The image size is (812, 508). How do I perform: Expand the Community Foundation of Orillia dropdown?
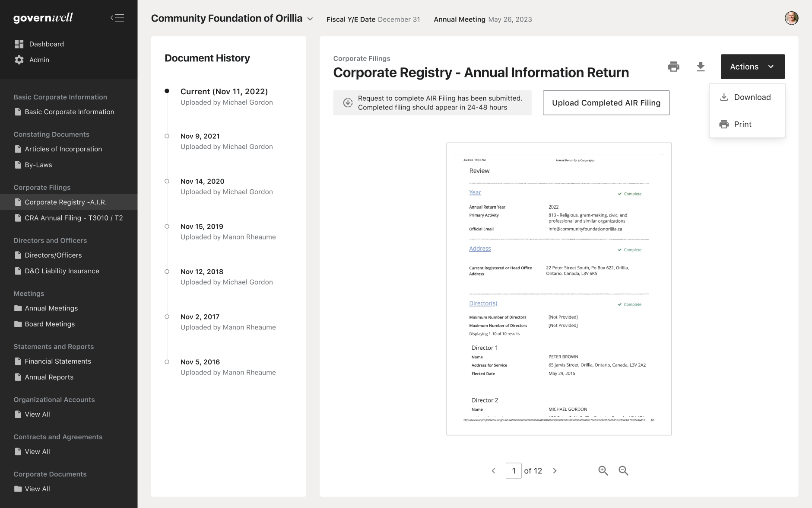coord(310,19)
